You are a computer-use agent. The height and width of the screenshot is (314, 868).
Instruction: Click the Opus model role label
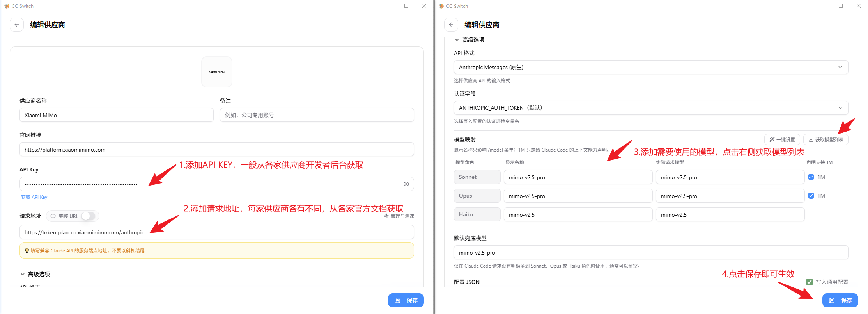477,196
